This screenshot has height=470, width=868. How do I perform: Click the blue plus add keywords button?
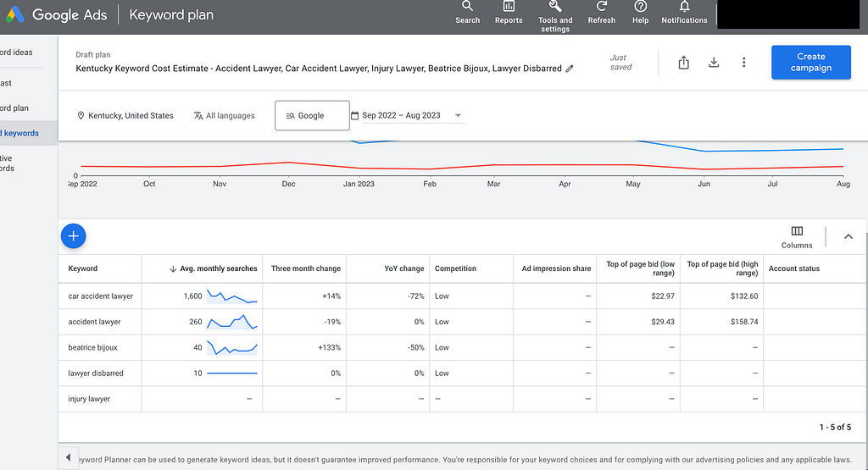(73, 236)
